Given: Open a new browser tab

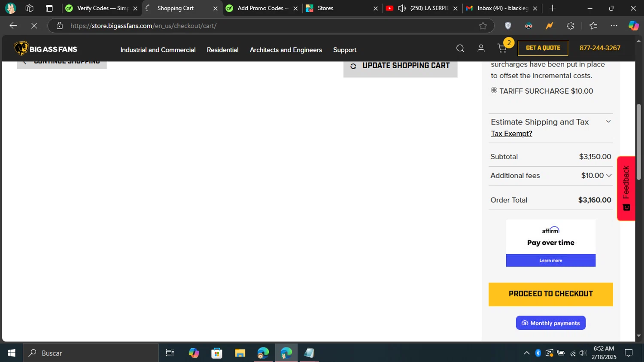Looking at the screenshot, I should click(553, 8).
